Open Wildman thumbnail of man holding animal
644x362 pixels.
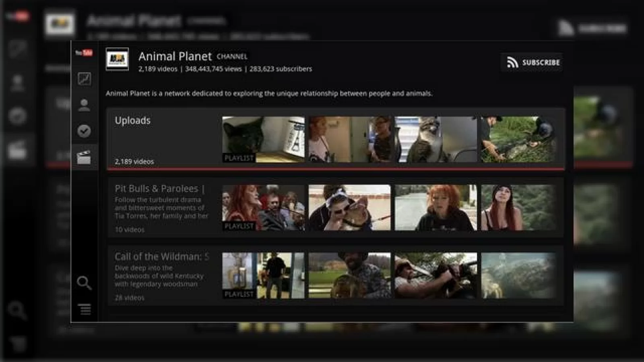(x=436, y=276)
